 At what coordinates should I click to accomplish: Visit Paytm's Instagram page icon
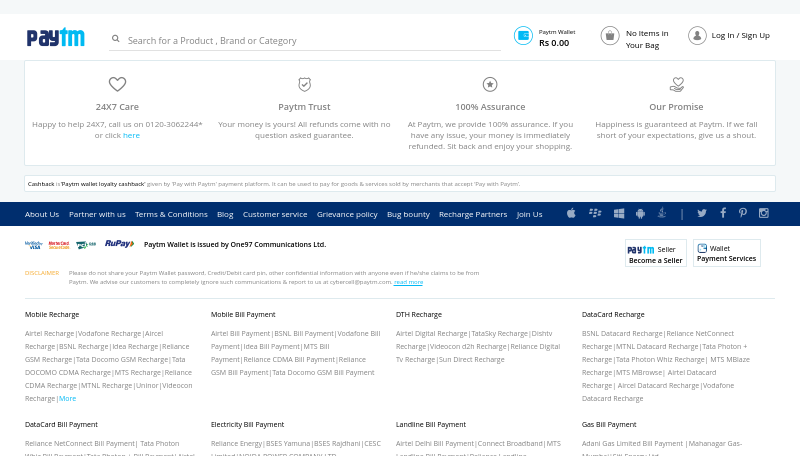[x=764, y=213]
